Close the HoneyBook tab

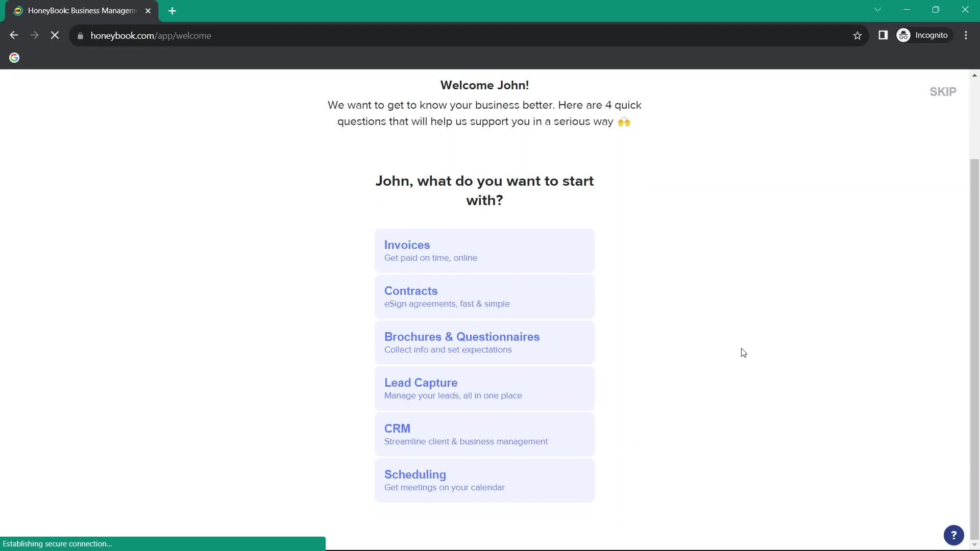point(148,11)
